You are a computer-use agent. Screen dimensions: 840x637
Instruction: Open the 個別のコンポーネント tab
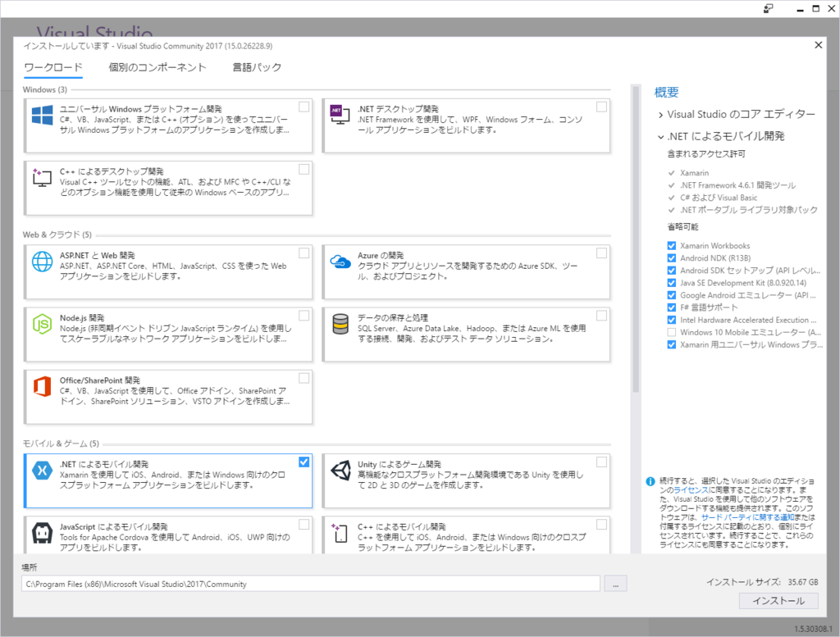point(157,67)
